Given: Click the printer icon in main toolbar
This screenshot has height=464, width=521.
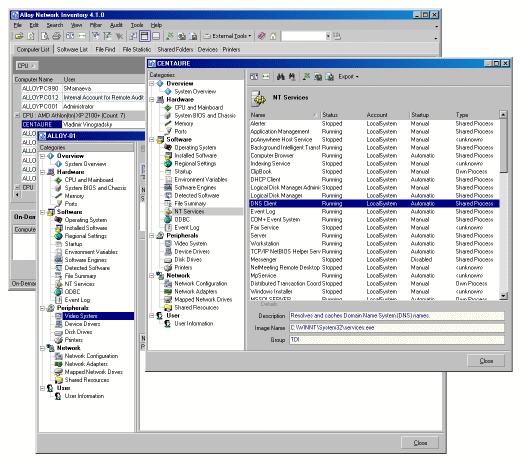Looking at the screenshot, I should point(56,36).
